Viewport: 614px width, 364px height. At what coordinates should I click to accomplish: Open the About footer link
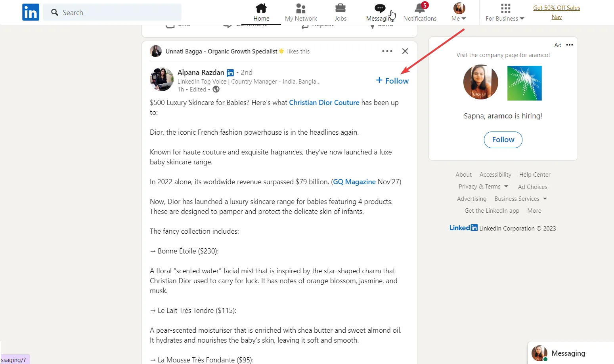(x=463, y=175)
